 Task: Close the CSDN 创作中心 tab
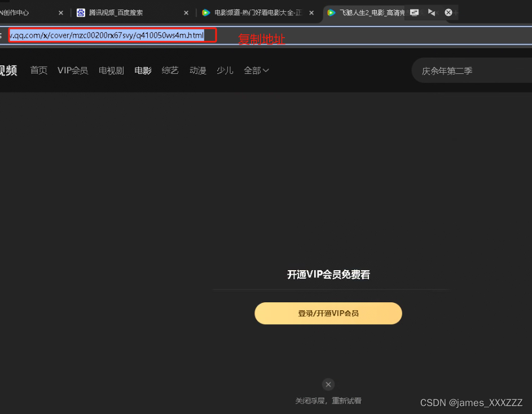pos(61,13)
